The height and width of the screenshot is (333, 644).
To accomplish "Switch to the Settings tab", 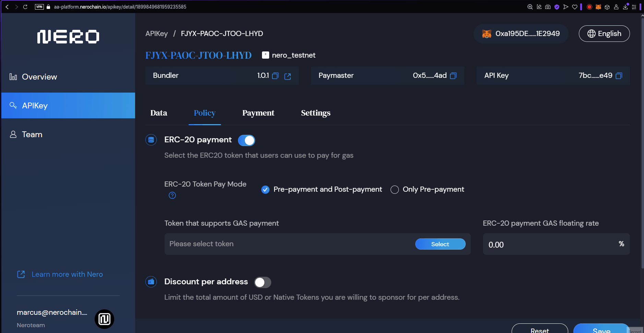I will (315, 113).
